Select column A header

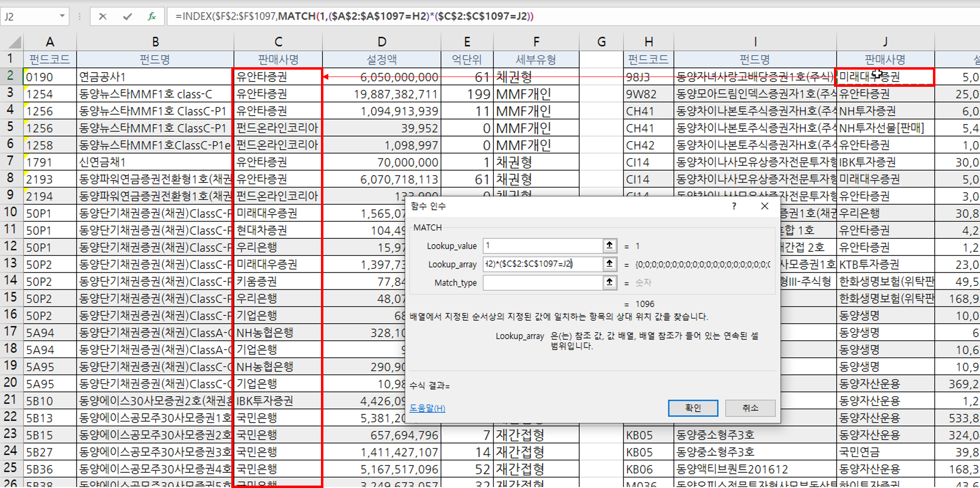(x=50, y=42)
